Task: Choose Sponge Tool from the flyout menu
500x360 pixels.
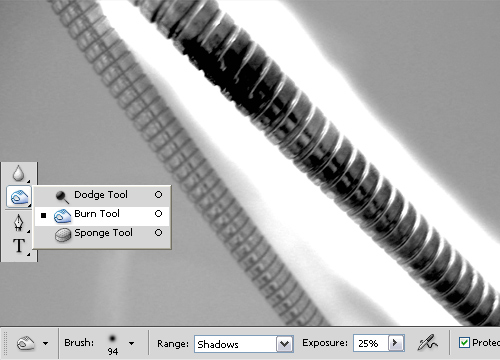Action: click(x=102, y=233)
